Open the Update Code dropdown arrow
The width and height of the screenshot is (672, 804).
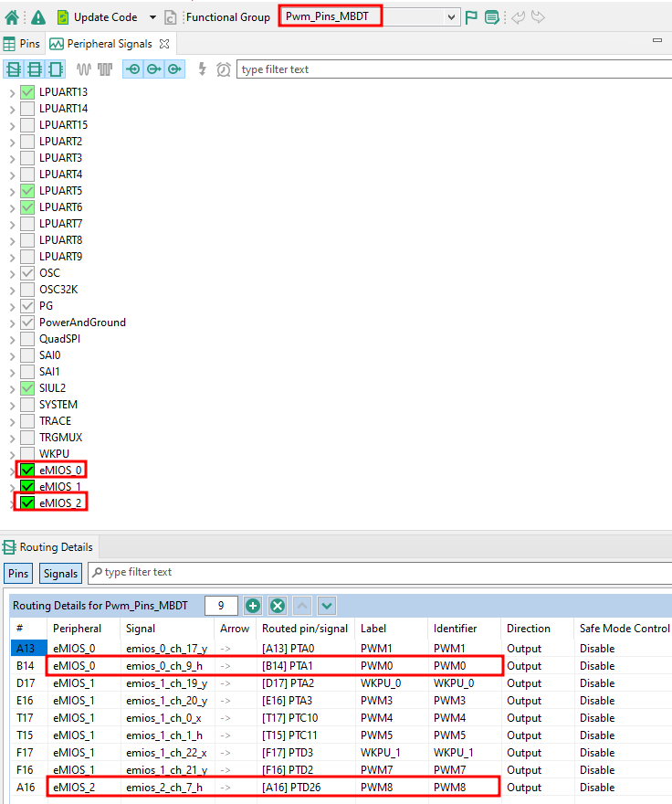152,17
